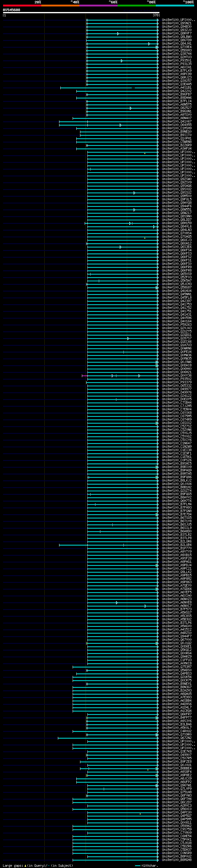Select hit label UniRef100_C5JKU8

[176, 843]
